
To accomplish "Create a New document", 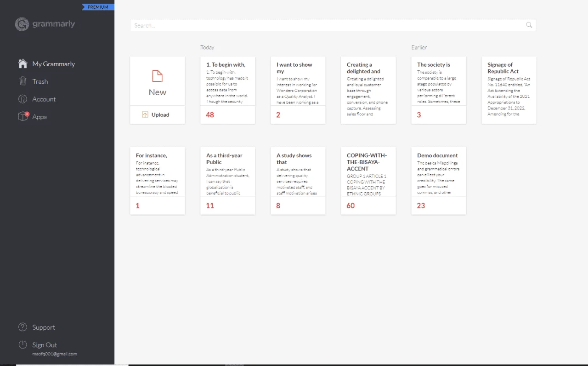I will (x=158, y=81).
